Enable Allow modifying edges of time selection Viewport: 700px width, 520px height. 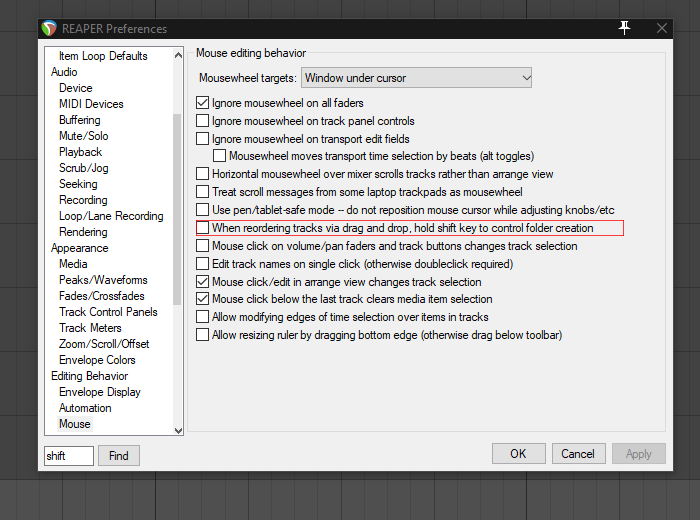pos(202,317)
